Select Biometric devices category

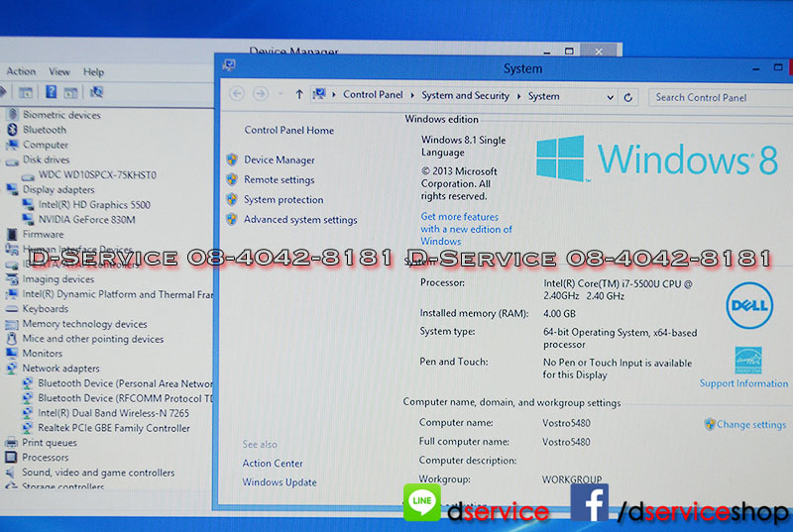coord(61,115)
